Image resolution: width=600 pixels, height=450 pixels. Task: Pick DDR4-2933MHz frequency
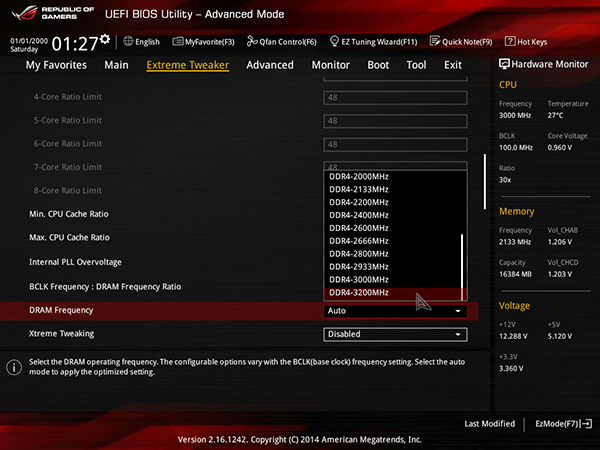(x=392, y=267)
